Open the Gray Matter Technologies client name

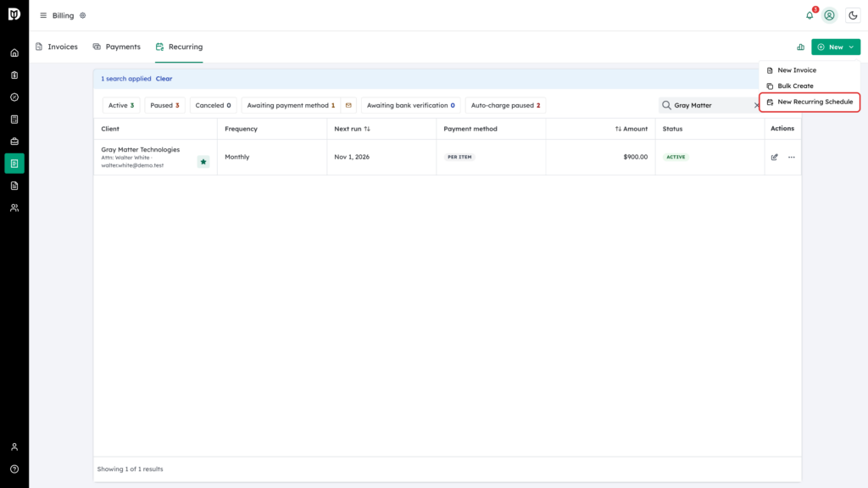tap(141, 149)
